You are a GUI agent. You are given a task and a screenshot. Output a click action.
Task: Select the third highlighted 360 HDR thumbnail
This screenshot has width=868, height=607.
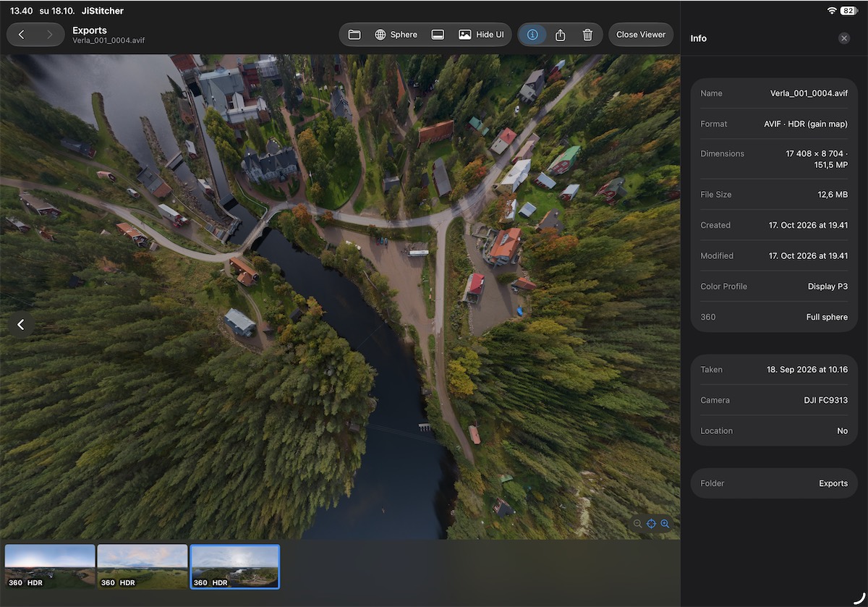(234, 566)
